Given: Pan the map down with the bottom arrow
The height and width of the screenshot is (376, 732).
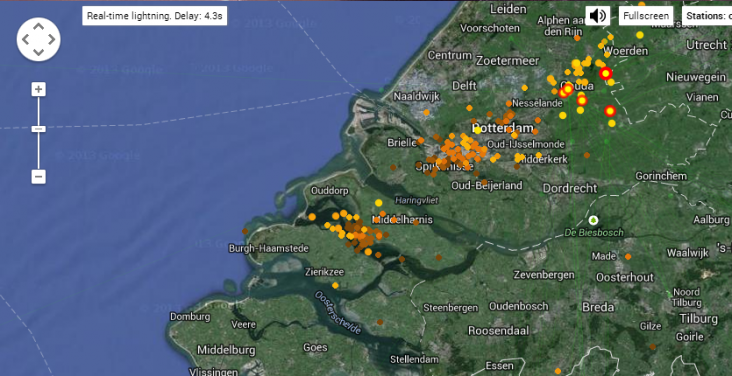Looking at the screenshot, I should point(38,51).
